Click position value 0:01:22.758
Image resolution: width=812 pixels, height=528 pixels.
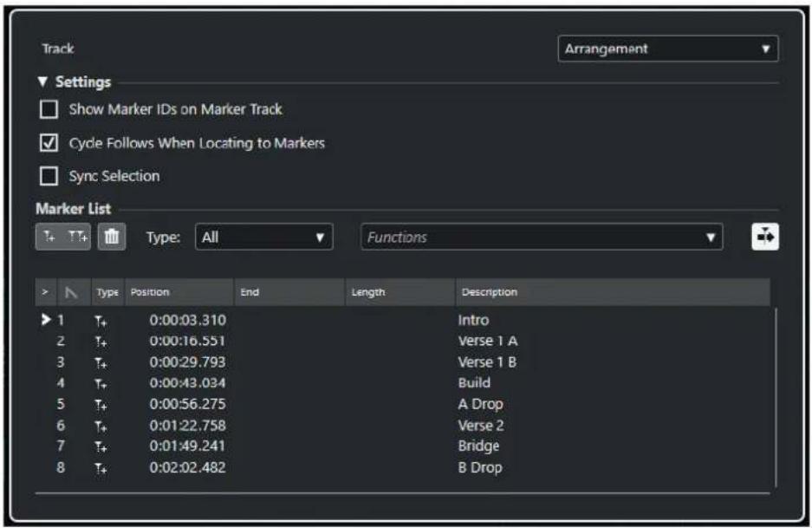188,426
